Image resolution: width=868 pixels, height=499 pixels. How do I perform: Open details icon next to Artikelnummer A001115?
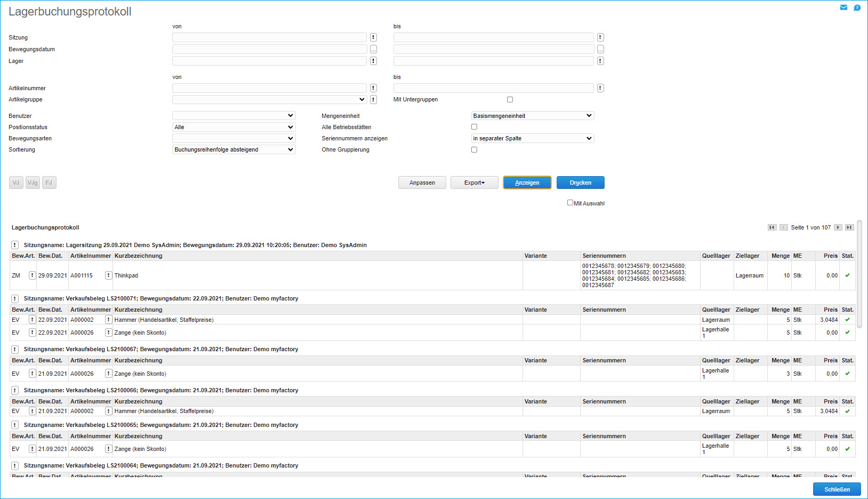(x=108, y=275)
